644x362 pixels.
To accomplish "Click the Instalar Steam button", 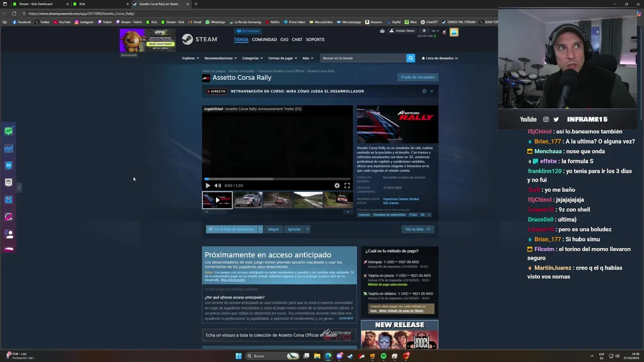I will pyautogui.click(x=403, y=31).
